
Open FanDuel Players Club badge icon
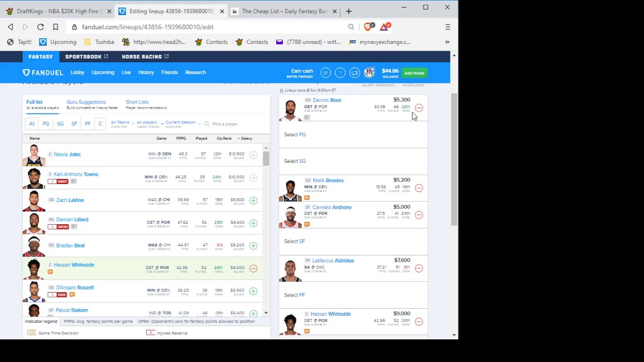(369, 73)
